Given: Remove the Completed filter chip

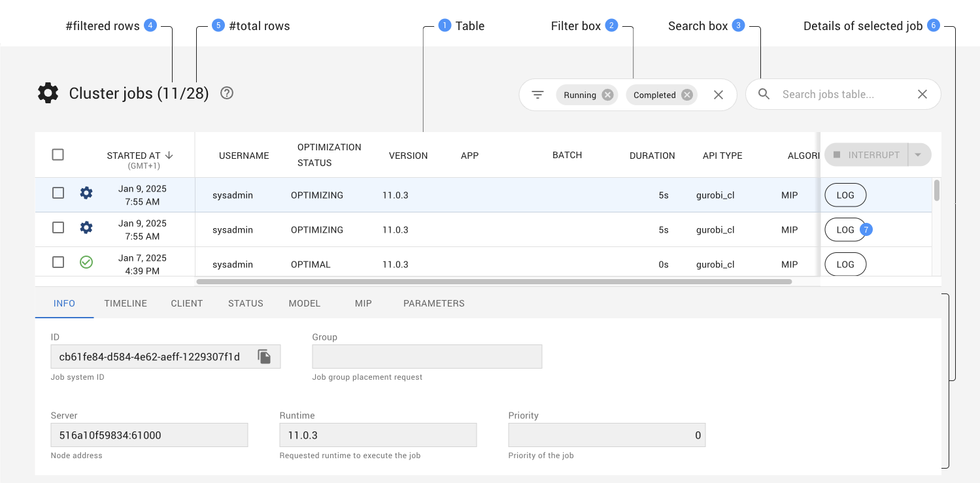Looking at the screenshot, I should (686, 95).
